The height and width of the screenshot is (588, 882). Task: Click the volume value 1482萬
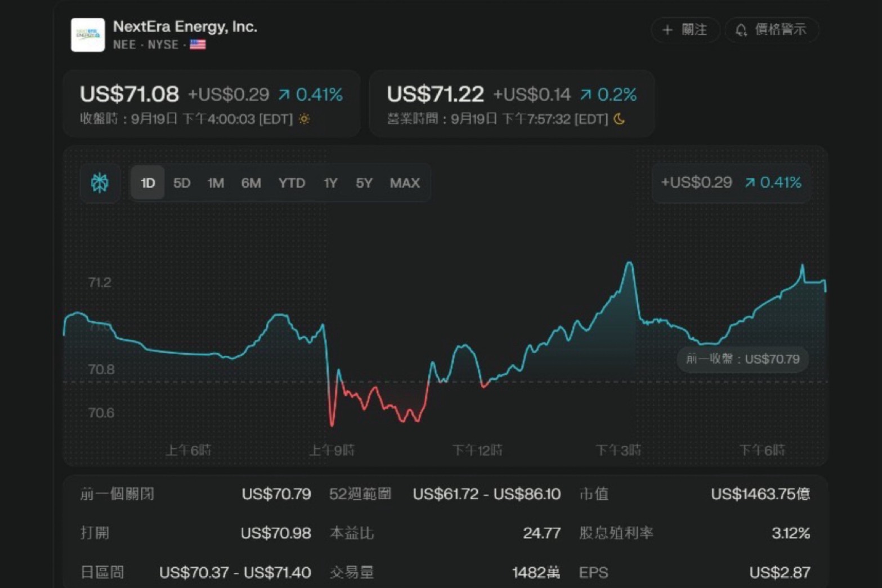tap(536, 572)
